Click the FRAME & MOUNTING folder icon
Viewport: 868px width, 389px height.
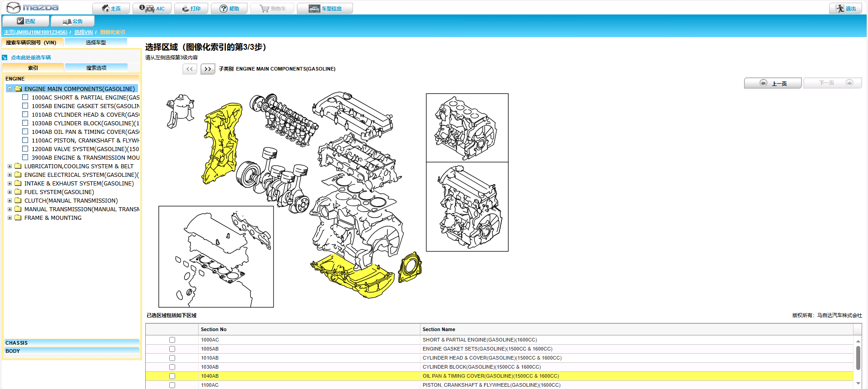pyautogui.click(x=18, y=218)
